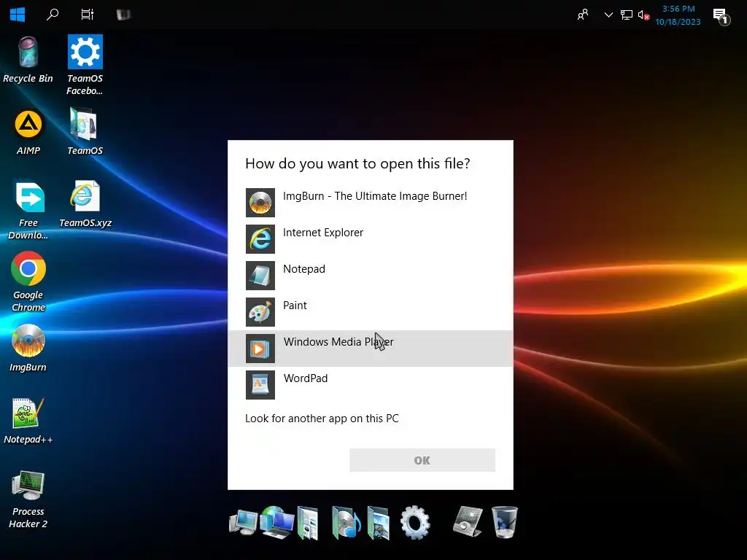Screen dimensions: 747x560
Task: Select ImgBurn desktop icon
Action: 28,348
